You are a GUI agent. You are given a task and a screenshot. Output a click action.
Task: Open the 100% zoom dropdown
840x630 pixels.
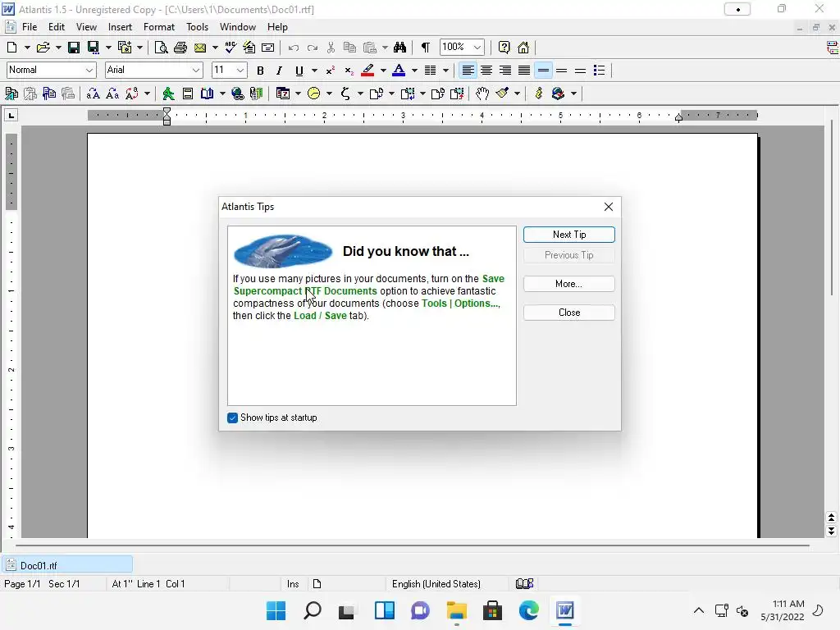(x=477, y=48)
